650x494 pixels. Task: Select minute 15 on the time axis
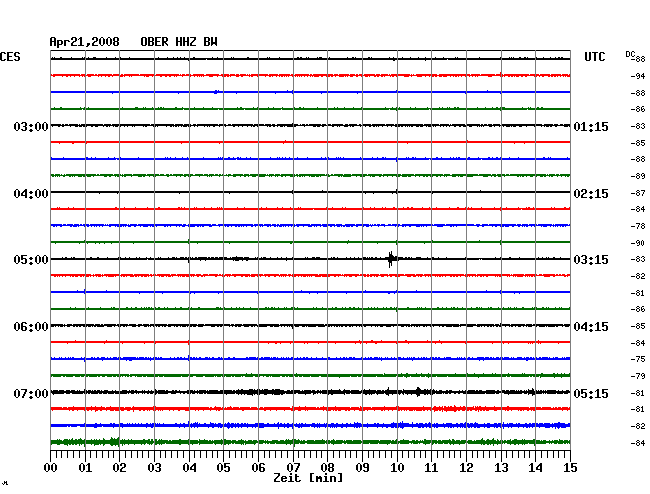(570, 467)
